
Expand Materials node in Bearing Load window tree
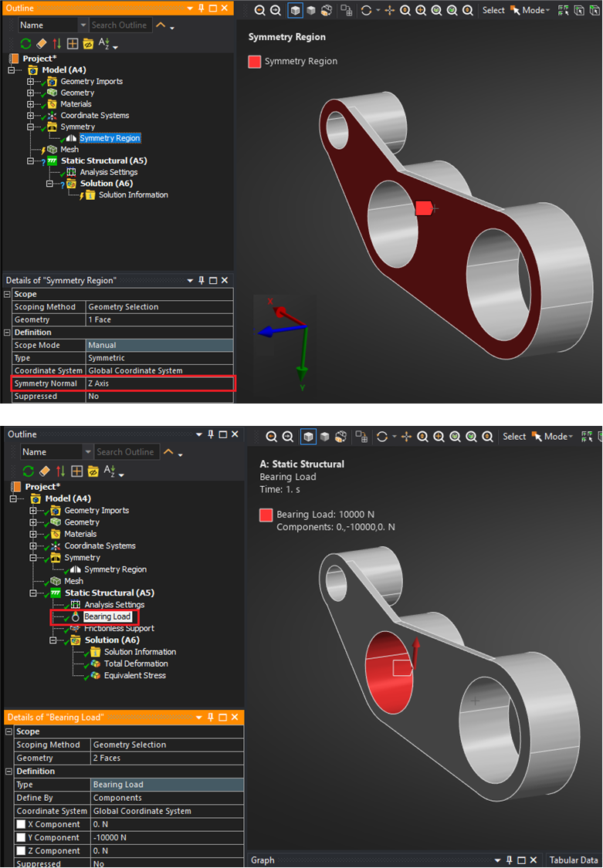[x=33, y=534]
